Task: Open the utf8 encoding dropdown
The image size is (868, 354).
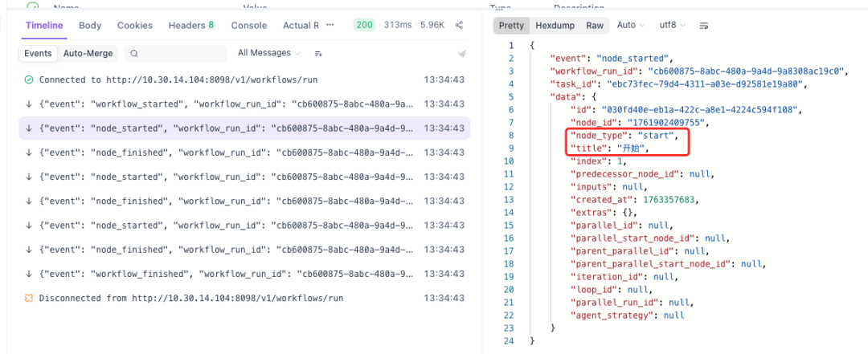Action: 673,26
